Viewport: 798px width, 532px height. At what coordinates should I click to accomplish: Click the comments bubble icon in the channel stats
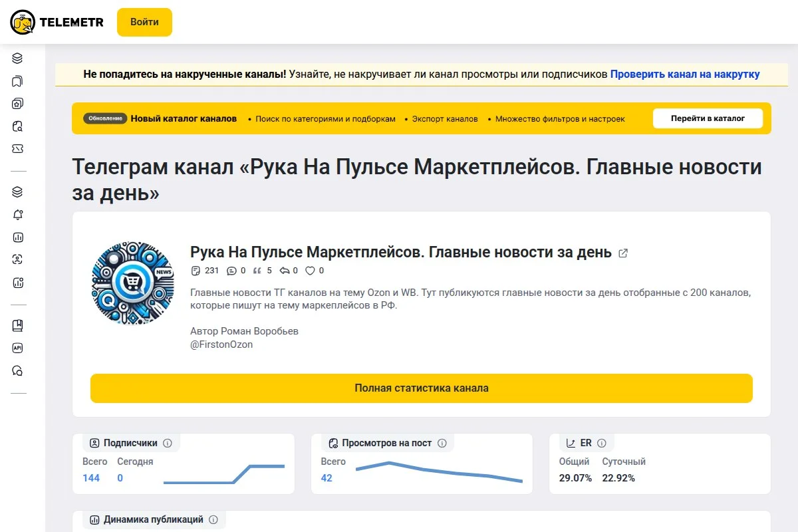coord(231,271)
